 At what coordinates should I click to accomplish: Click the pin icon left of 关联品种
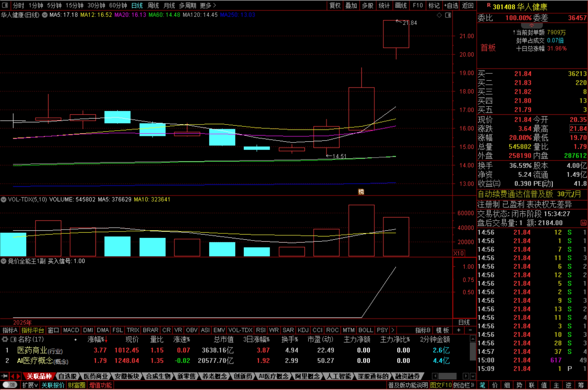click(x=4, y=376)
